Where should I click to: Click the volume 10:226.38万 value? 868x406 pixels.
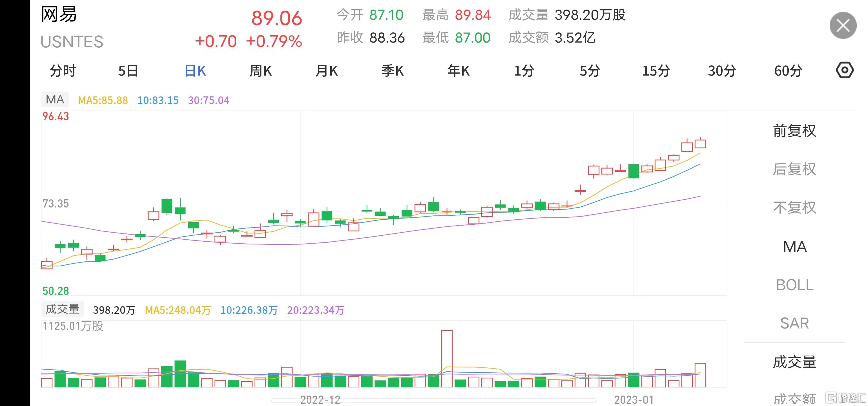tap(249, 310)
